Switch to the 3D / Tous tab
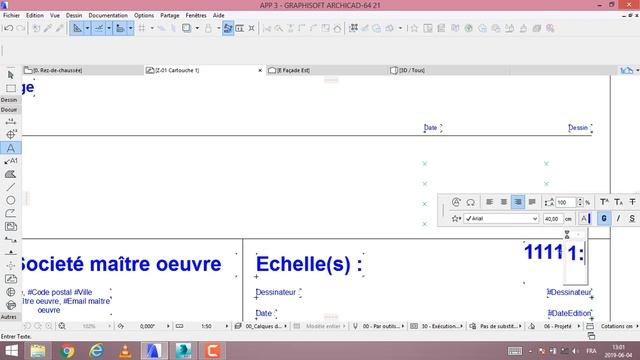640x360 pixels. pos(449,70)
